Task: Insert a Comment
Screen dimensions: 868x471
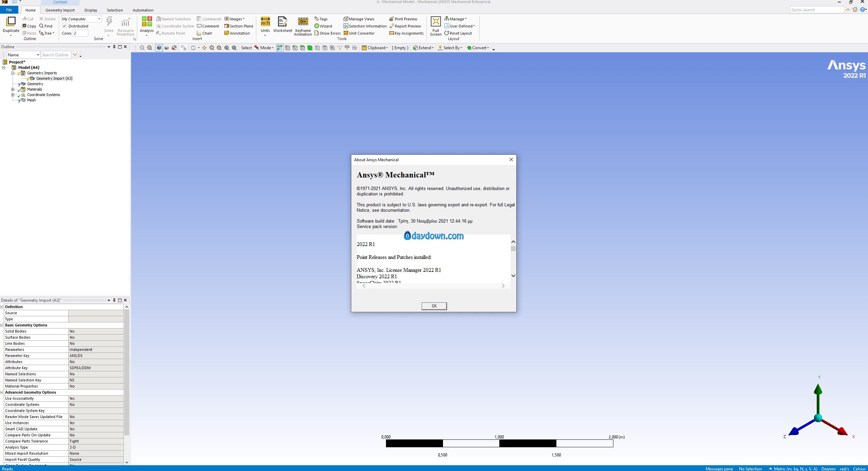Action: 208,26
